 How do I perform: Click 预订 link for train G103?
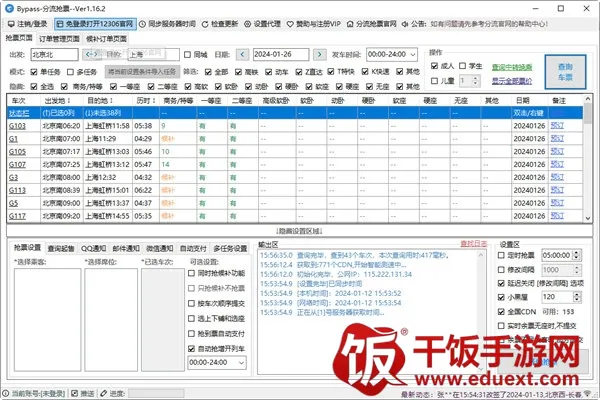pos(557,126)
